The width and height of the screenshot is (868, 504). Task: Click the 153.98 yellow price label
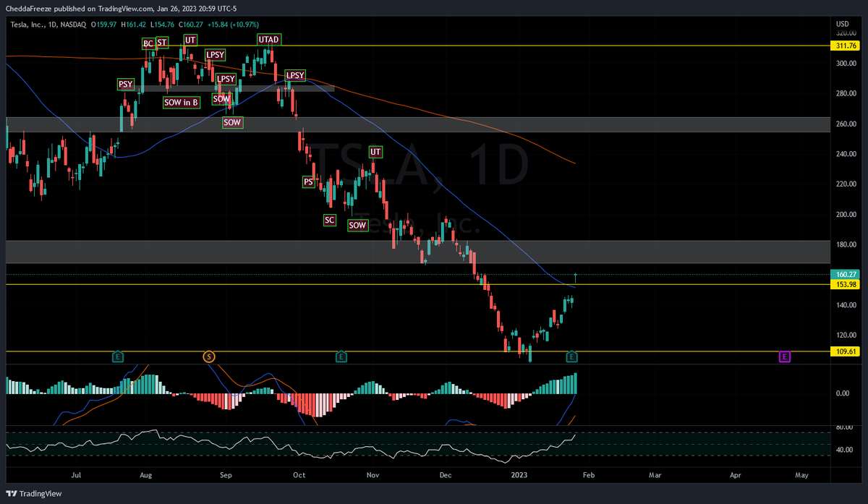click(846, 284)
